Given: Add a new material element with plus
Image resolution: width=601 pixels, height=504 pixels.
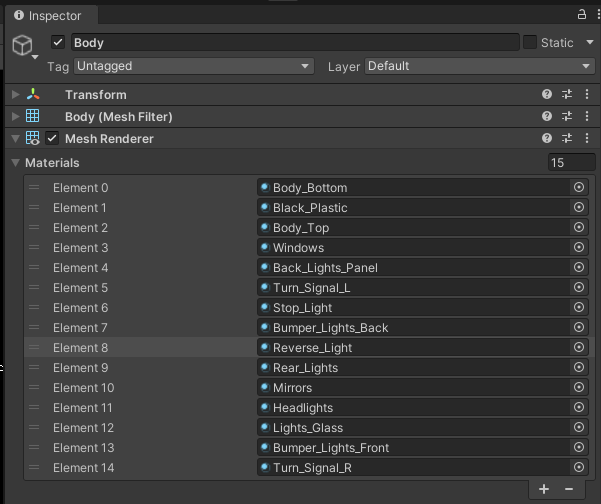Looking at the screenshot, I should pyautogui.click(x=544, y=489).
